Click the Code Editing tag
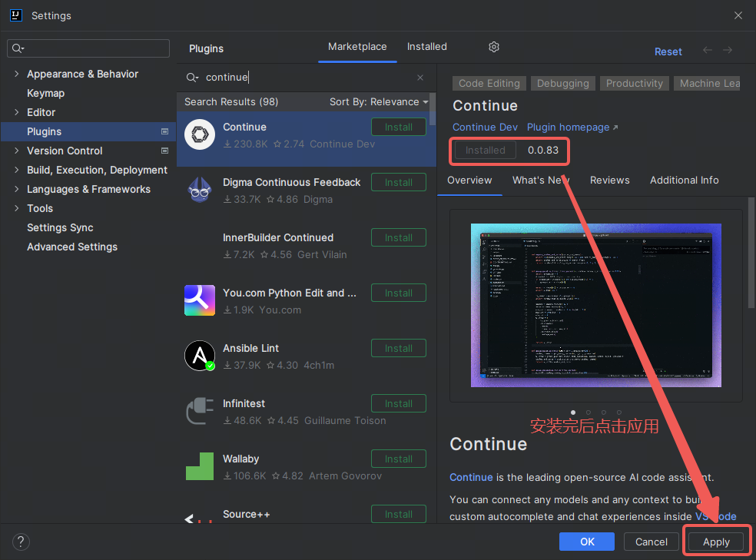The image size is (756, 560). [489, 84]
